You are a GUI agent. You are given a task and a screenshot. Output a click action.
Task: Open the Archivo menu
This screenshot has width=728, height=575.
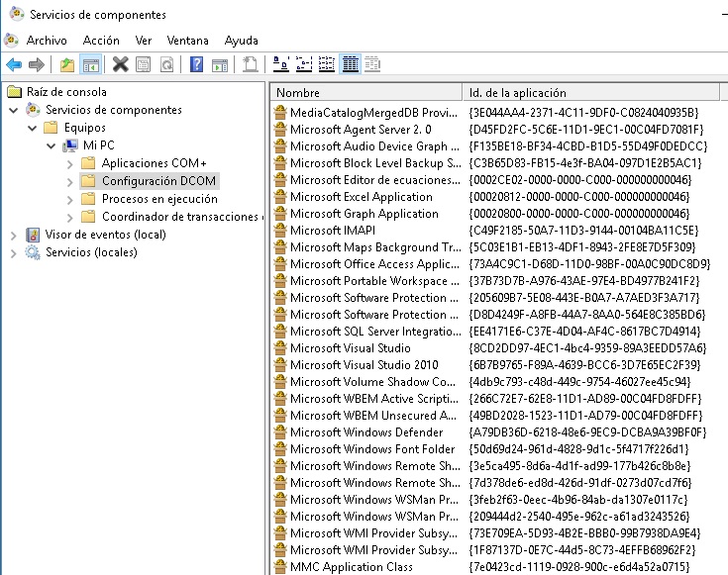tap(46, 41)
